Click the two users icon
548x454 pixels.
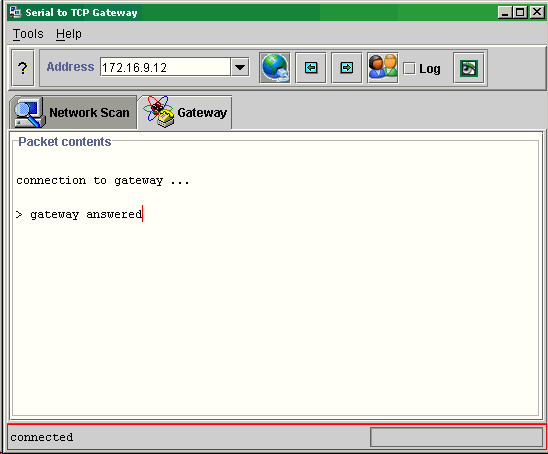(383, 67)
